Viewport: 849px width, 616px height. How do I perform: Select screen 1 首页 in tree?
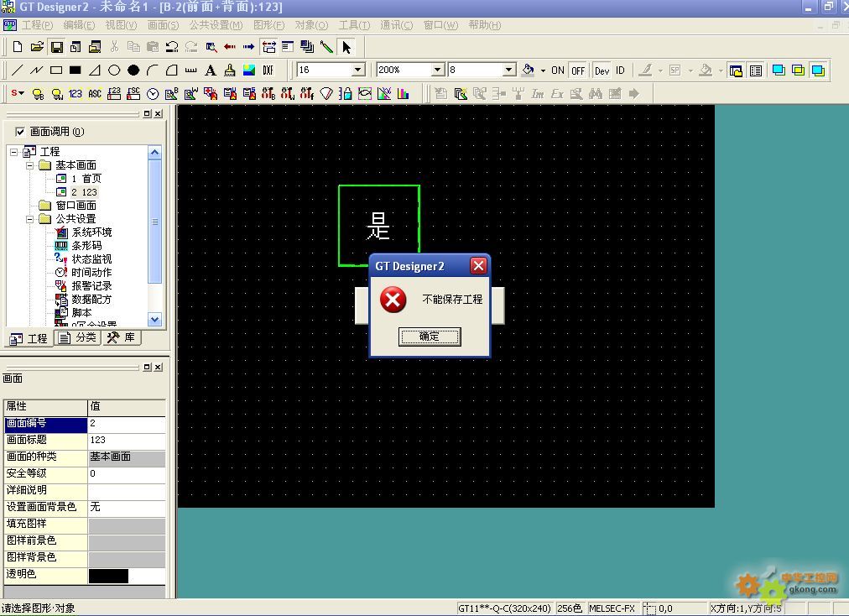86,179
